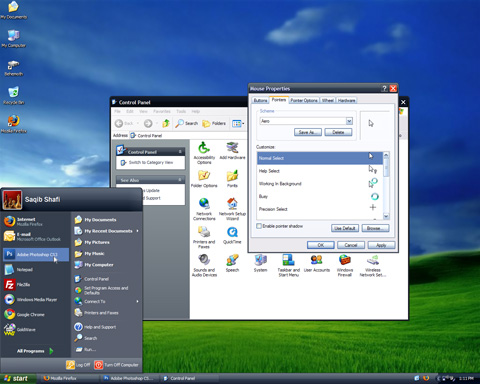Open QuickTime control panel icon
480x384 pixels.
232,235
